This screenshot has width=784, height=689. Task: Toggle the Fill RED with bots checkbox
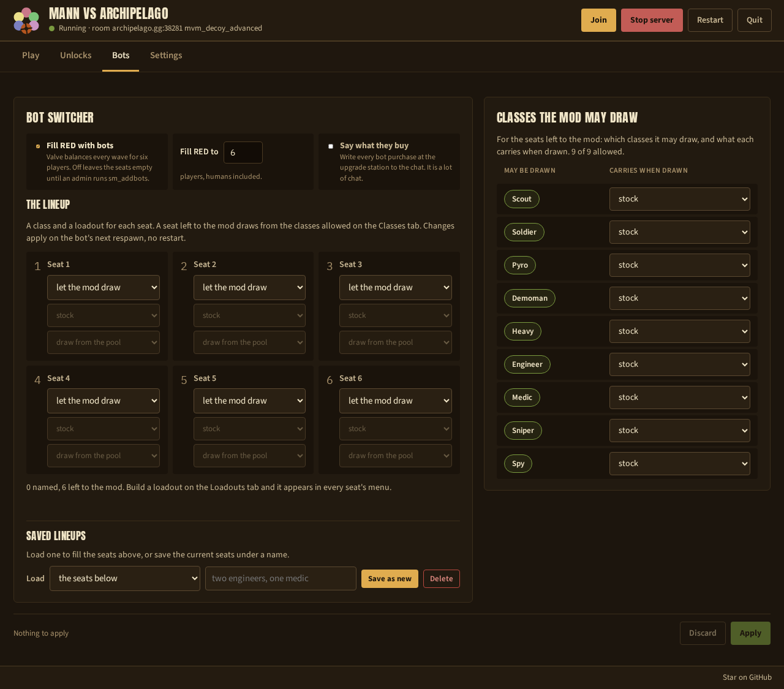[38, 146]
